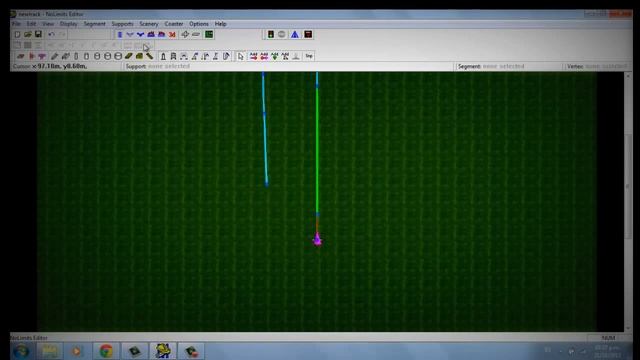Image resolution: width=640 pixels, height=360 pixels.
Task: Click the grey four-way move icon
Action: click(x=185, y=35)
